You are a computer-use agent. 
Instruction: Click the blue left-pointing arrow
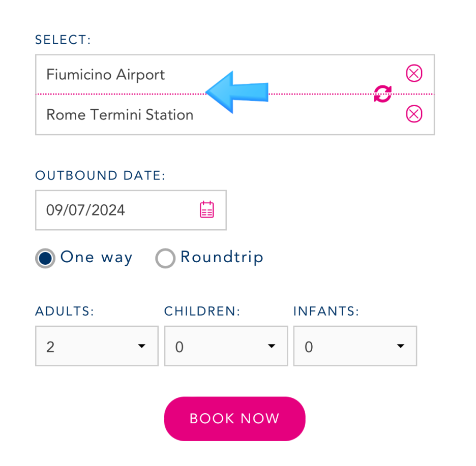coord(237,92)
